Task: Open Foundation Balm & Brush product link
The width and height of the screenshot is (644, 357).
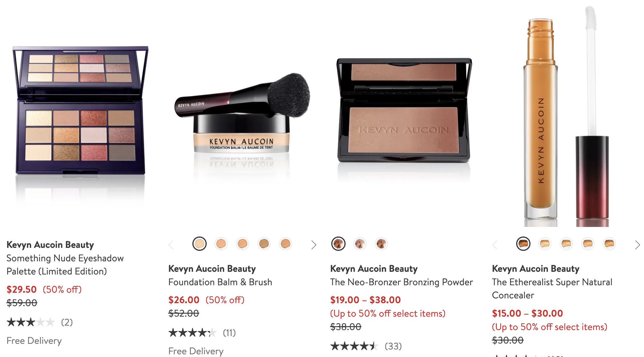Action: (x=220, y=282)
